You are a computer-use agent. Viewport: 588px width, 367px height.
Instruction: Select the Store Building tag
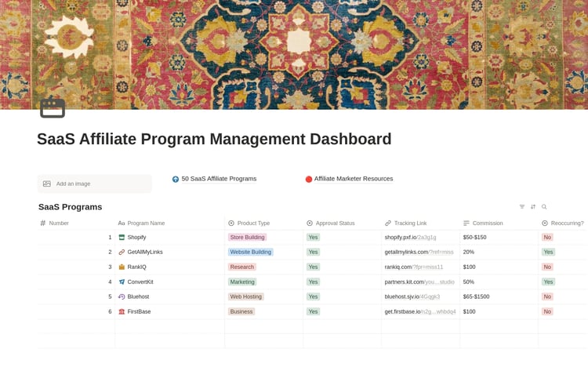(x=247, y=237)
